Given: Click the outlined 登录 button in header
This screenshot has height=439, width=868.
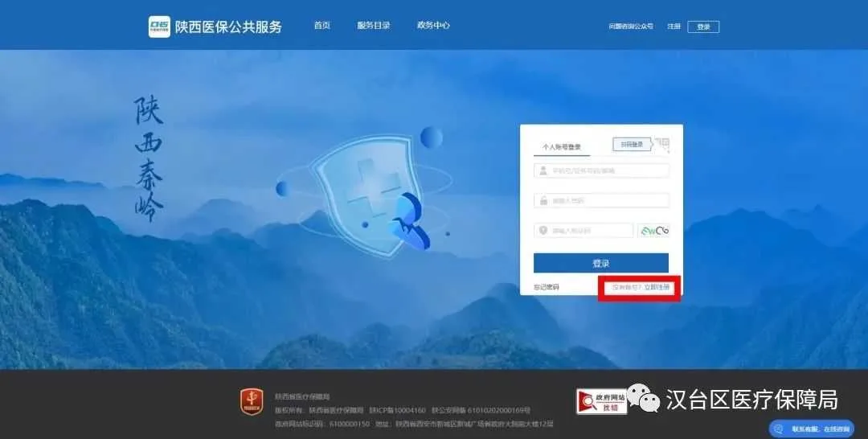Looking at the screenshot, I should [x=703, y=27].
